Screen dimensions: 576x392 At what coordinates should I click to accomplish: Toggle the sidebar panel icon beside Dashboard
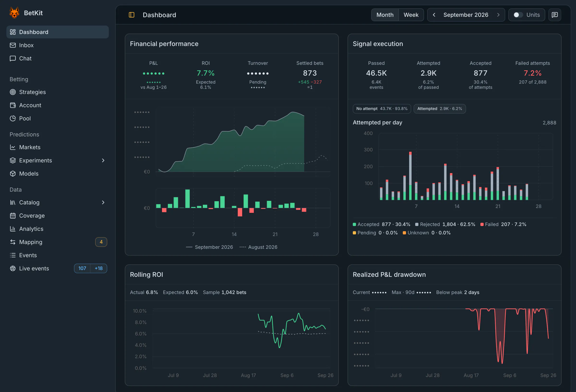click(x=132, y=15)
